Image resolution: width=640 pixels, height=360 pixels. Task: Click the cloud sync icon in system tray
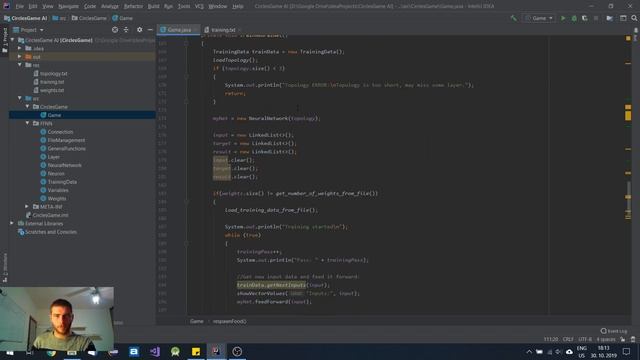point(569,351)
